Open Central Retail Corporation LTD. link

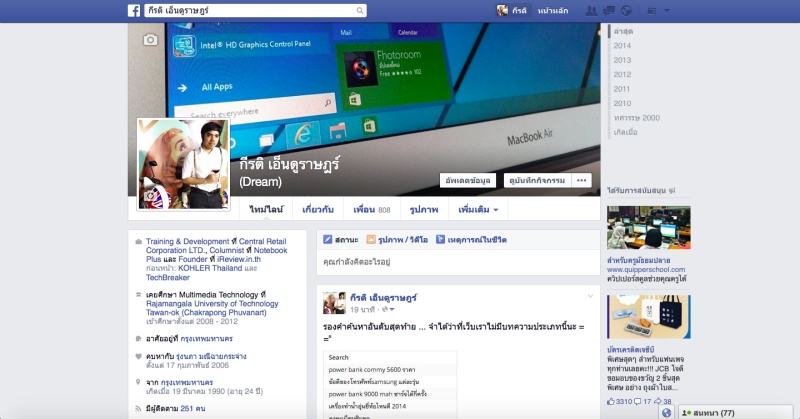216,246
